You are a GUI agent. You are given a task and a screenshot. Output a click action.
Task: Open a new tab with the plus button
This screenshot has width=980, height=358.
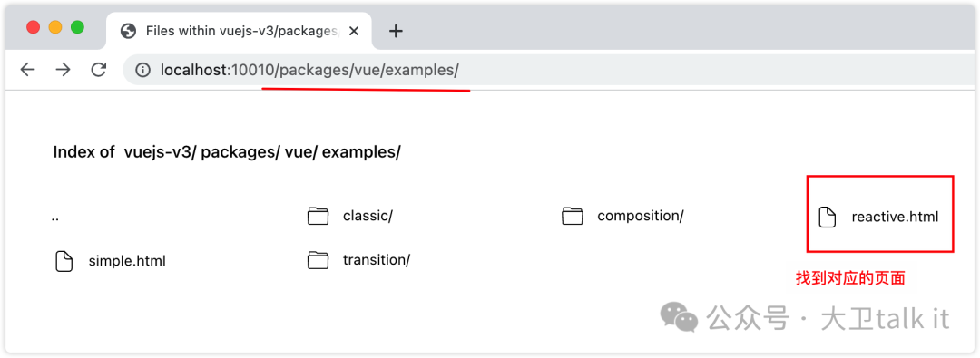point(396,31)
